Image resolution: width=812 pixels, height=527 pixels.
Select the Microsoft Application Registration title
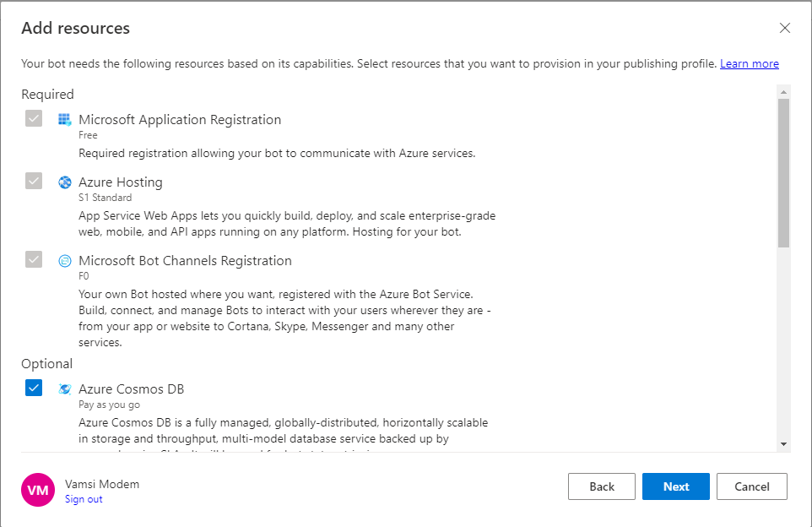180,120
